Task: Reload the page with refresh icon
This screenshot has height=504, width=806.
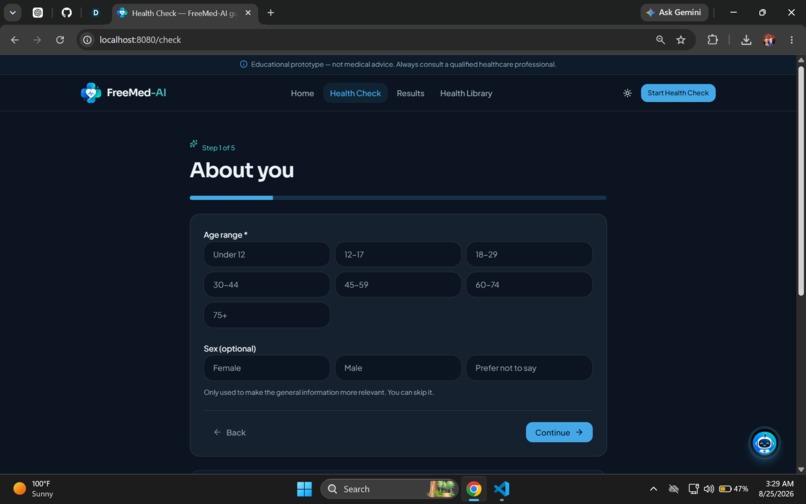Action: [60, 40]
